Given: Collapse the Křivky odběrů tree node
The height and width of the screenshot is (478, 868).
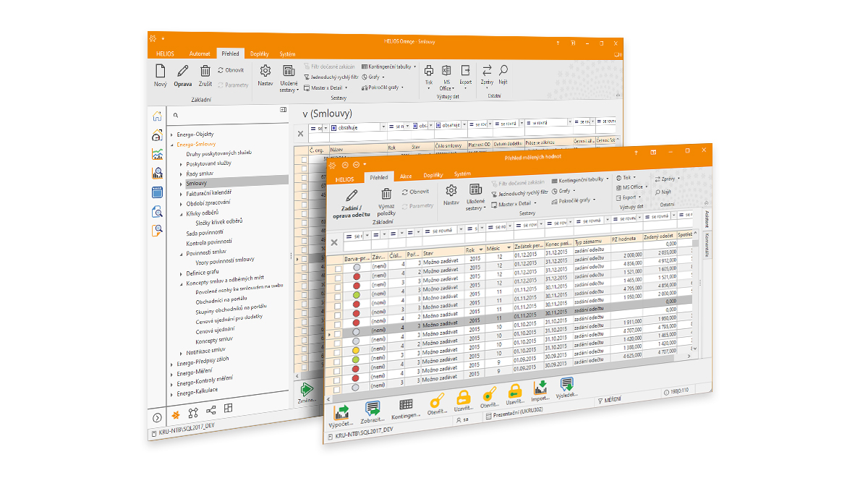Looking at the screenshot, I should pos(181,213).
